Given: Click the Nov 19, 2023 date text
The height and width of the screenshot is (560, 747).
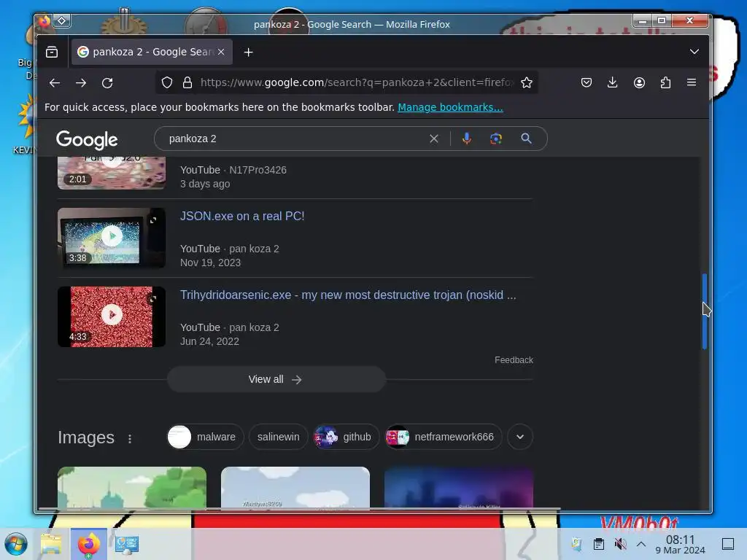Looking at the screenshot, I should tap(211, 262).
